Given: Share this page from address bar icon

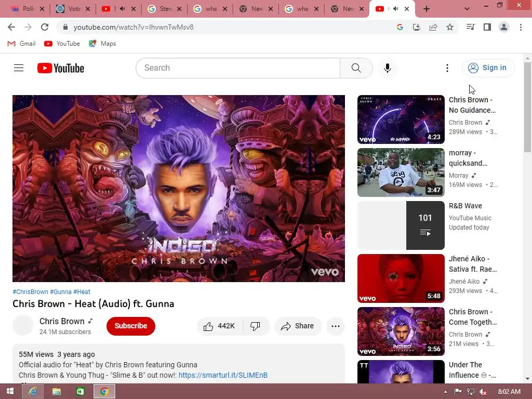Looking at the screenshot, I should click(433, 27).
